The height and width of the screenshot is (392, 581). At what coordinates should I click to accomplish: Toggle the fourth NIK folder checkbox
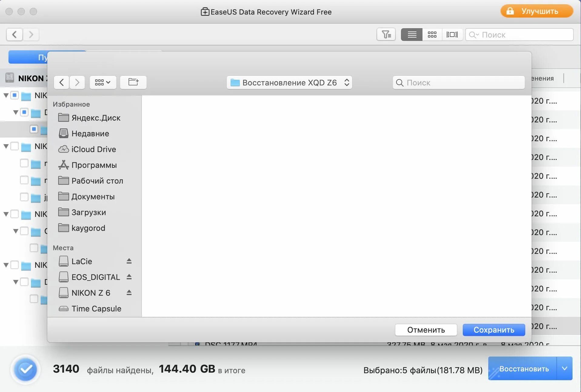pos(15,265)
